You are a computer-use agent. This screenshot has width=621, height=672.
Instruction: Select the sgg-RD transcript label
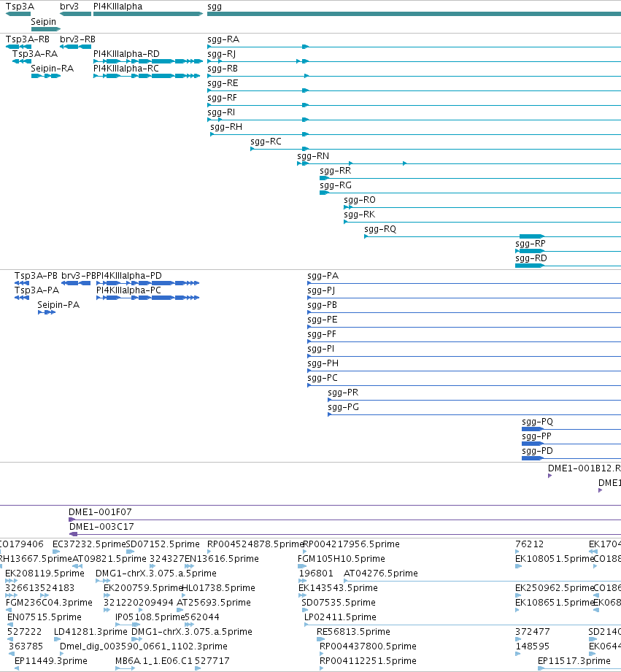(x=531, y=258)
